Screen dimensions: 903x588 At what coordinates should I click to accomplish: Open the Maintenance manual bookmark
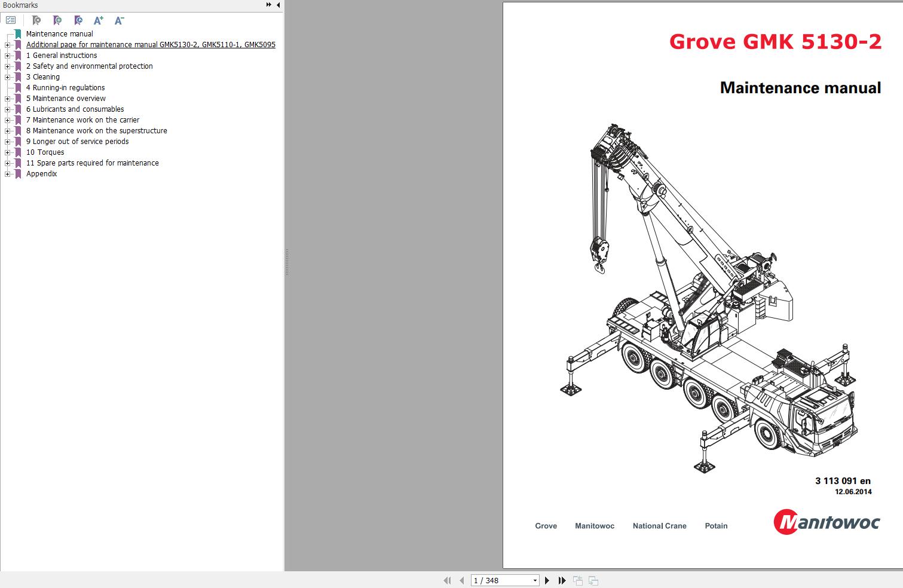pyautogui.click(x=60, y=34)
